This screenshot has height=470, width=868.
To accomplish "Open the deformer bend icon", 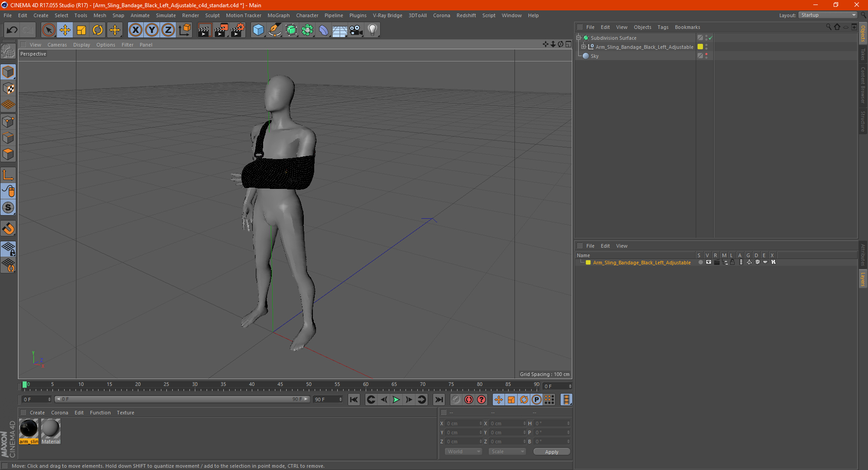I will (324, 30).
